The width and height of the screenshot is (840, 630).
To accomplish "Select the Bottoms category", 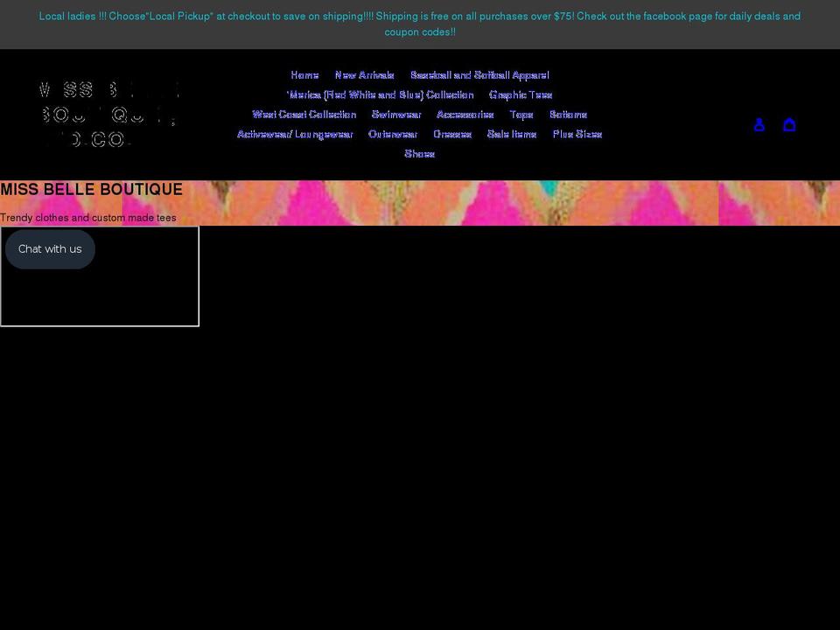I will (569, 115).
